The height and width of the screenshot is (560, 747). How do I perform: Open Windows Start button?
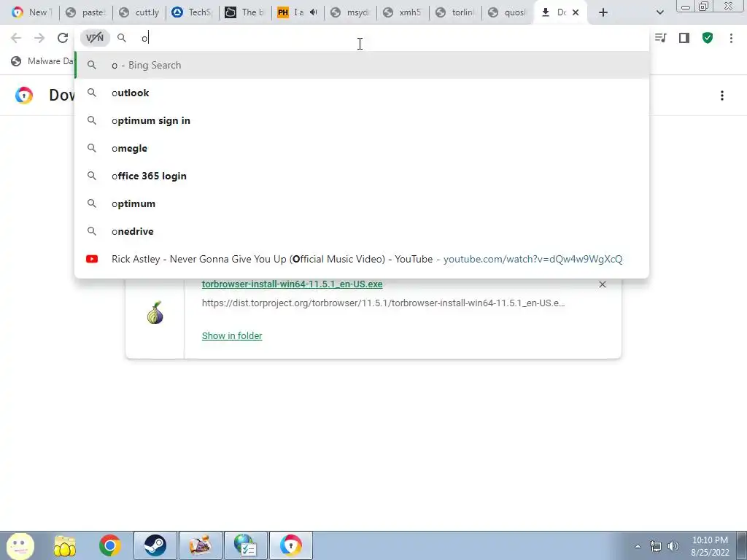(20, 545)
